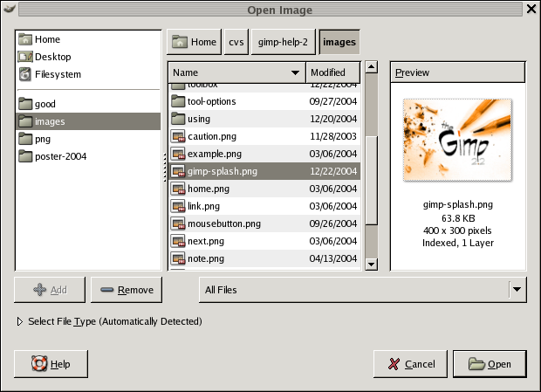
Task: Click the poster-2004 folder icon
Action: coord(25,156)
